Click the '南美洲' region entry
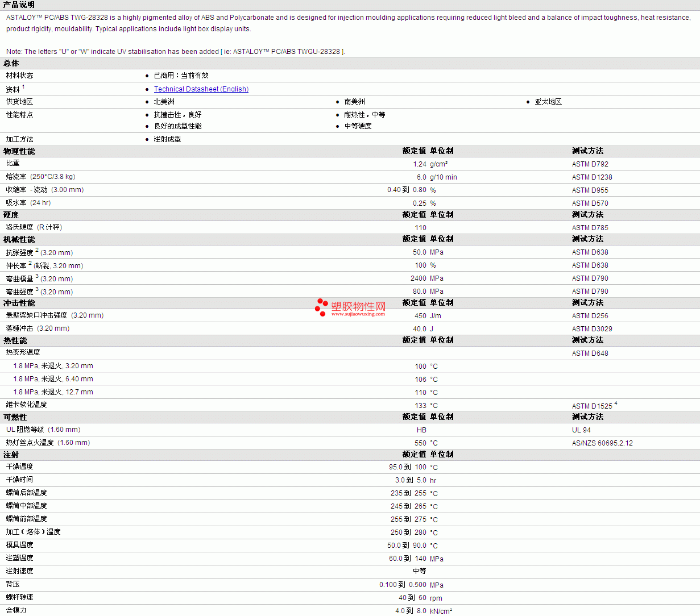The height and width of the screenshot is (616, 700). 355,102
